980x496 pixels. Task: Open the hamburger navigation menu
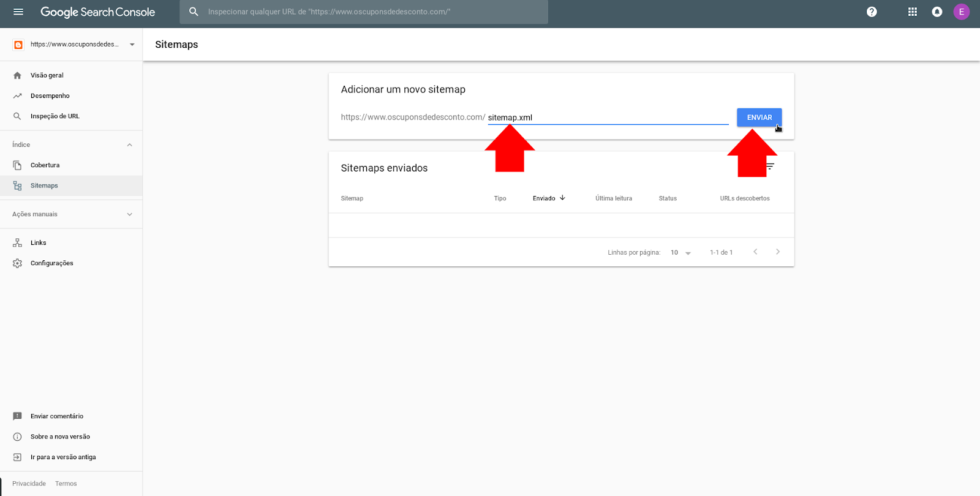pyautogui.click(x=18, y=12)
